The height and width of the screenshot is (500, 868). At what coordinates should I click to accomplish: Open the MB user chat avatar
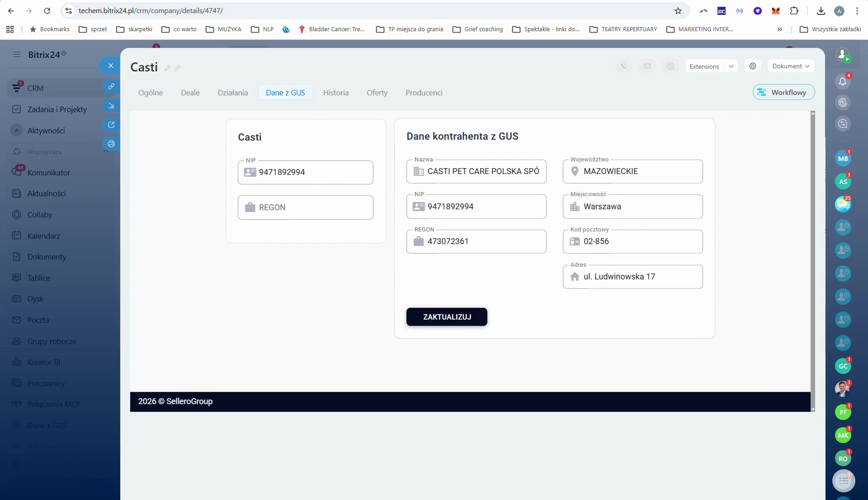click(843, 158)
